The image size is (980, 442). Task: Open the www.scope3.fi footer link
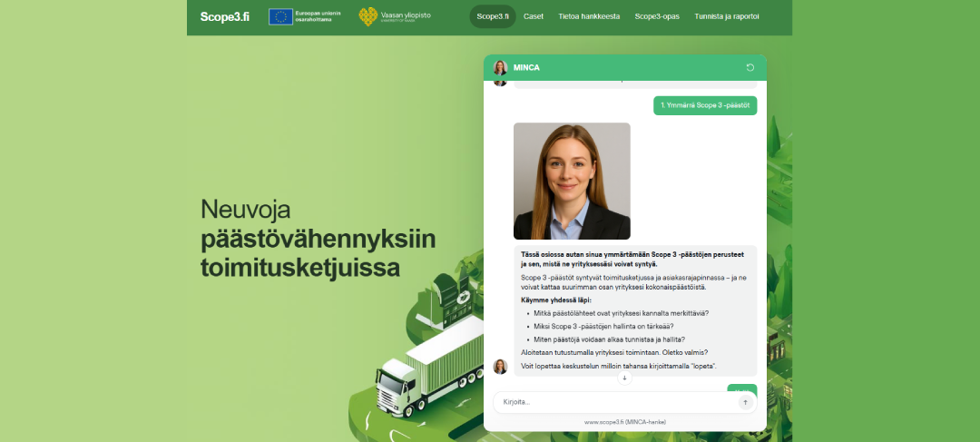click(x=624, y=422)
